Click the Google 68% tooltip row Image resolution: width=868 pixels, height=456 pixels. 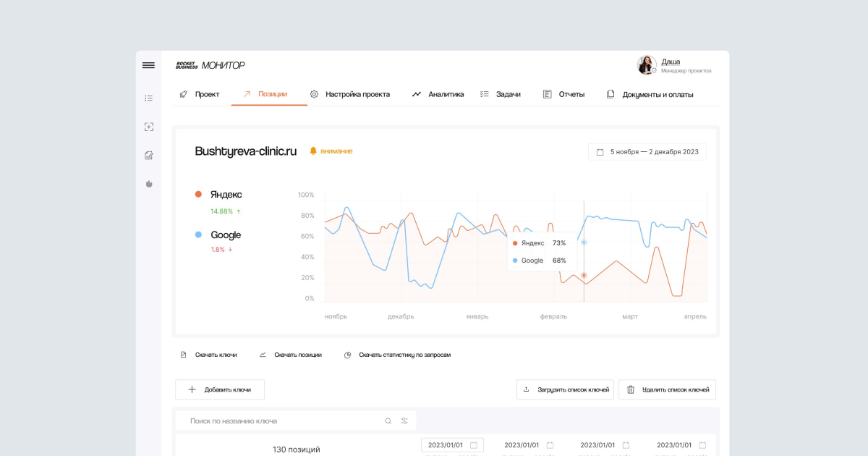pos(540,261)
